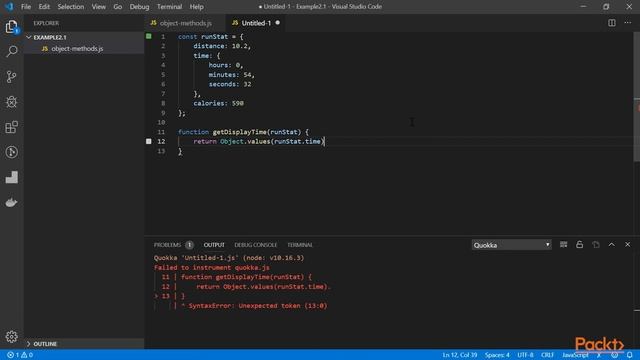This screenshot has height=360, width=640.
Task: Open the Docker whale icon view
Action: 11,202
